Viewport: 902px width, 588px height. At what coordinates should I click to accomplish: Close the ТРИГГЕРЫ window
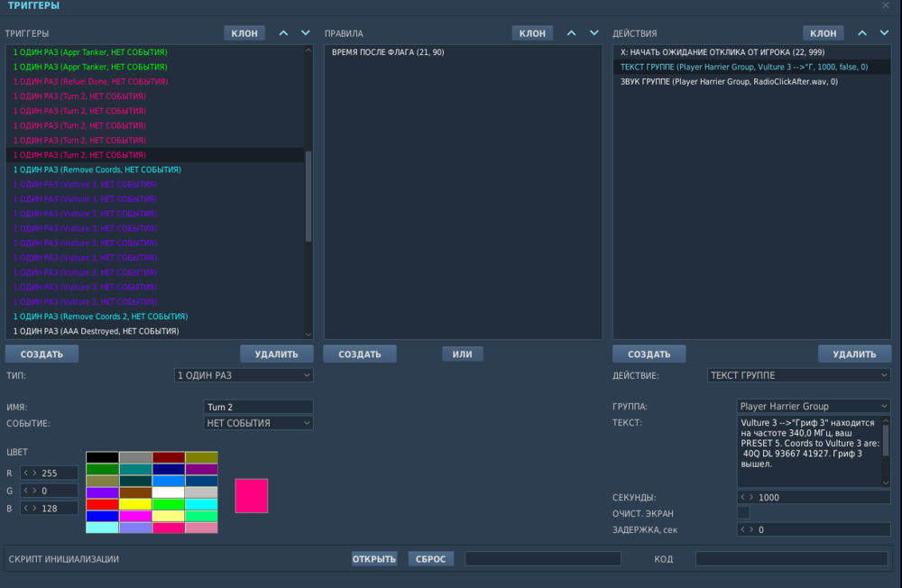coord(886,5)
